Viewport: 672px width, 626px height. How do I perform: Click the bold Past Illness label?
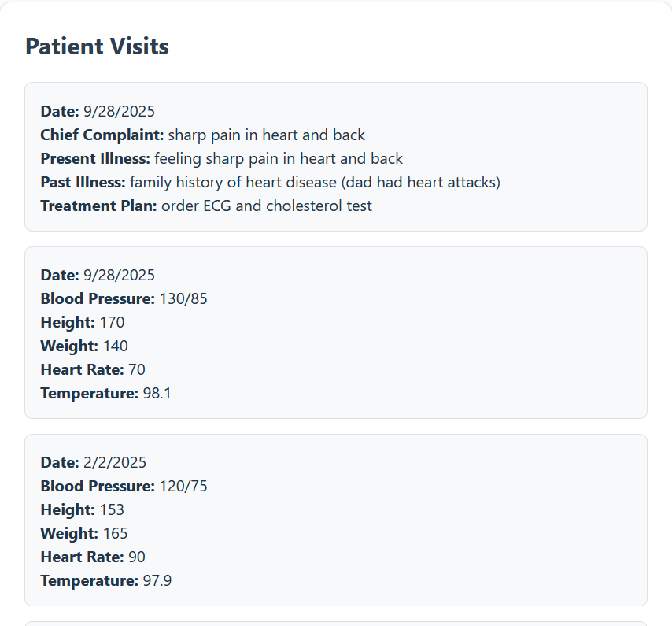(83, 182)
